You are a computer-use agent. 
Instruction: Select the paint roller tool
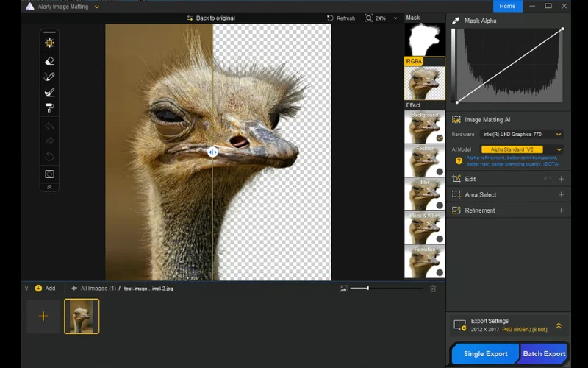tap(49, 108)
